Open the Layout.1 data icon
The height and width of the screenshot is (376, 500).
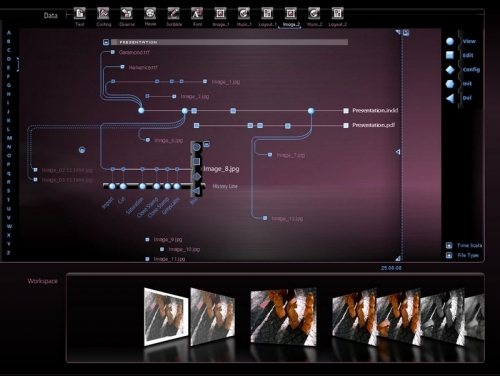click(267, 14)
